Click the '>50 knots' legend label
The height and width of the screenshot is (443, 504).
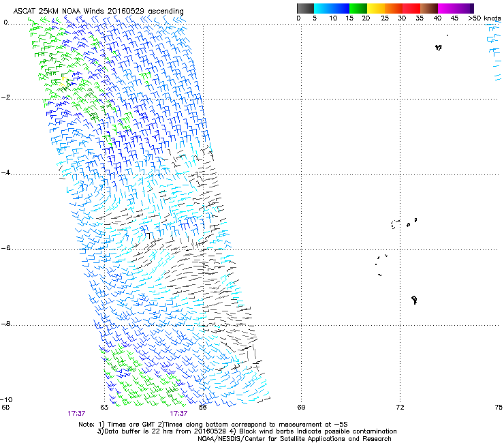tap(484, 18)
